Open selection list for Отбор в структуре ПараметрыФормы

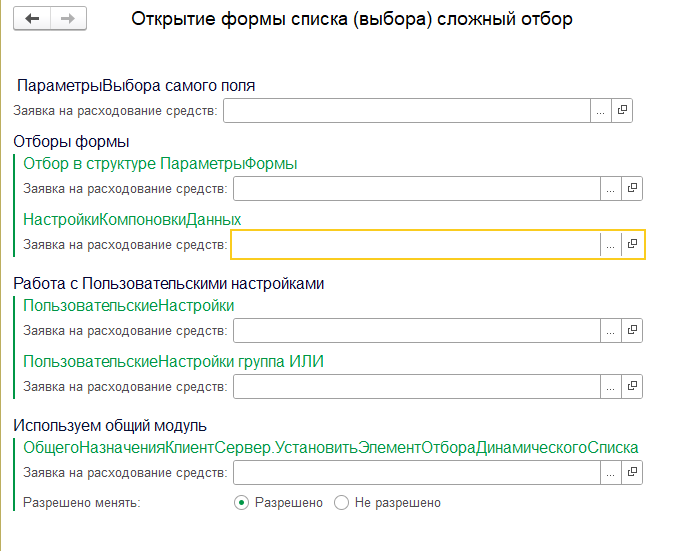[x=611, y=188]
